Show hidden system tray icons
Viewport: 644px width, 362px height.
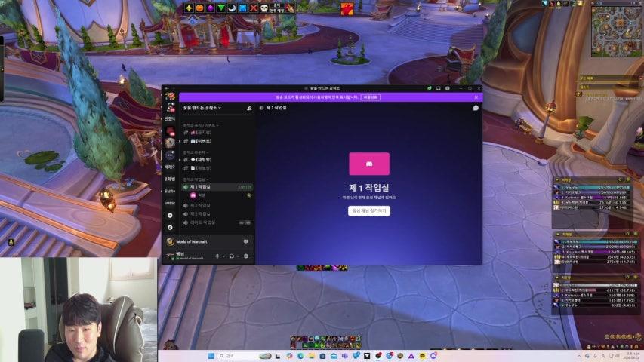click(579, 356)
